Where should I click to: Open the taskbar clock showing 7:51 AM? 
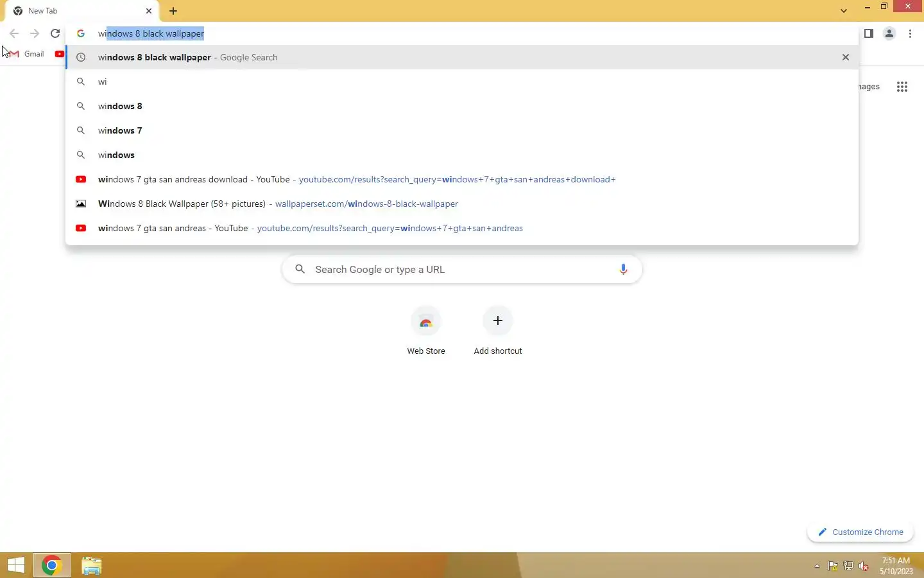(896, 566)
